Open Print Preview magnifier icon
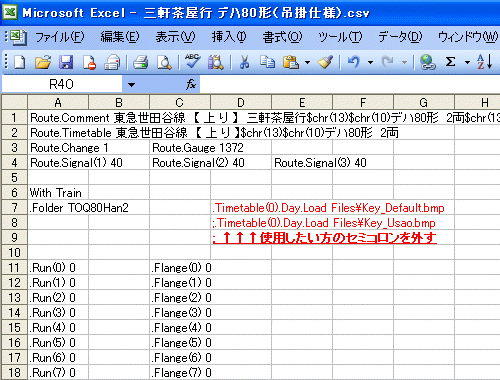Image resolution: width=500 pixels, height=380 pixels. pyautogui.click(x=164, y=62)
